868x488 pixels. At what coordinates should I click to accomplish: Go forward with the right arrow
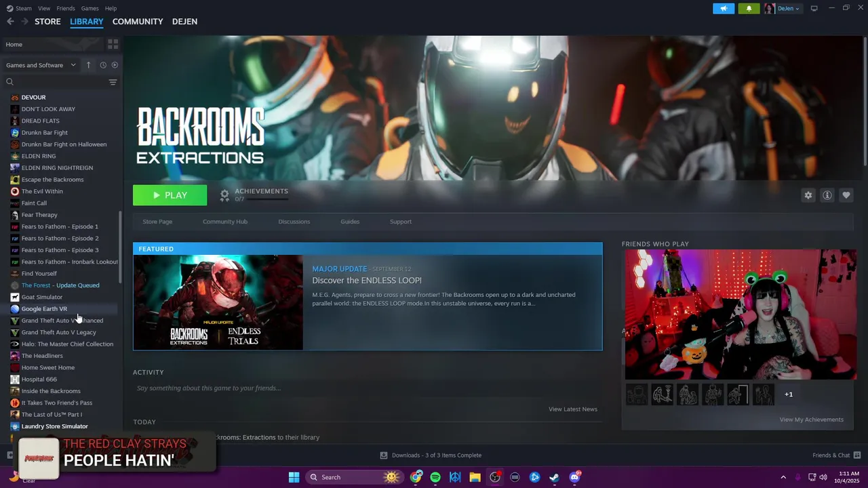click(25, 22)
